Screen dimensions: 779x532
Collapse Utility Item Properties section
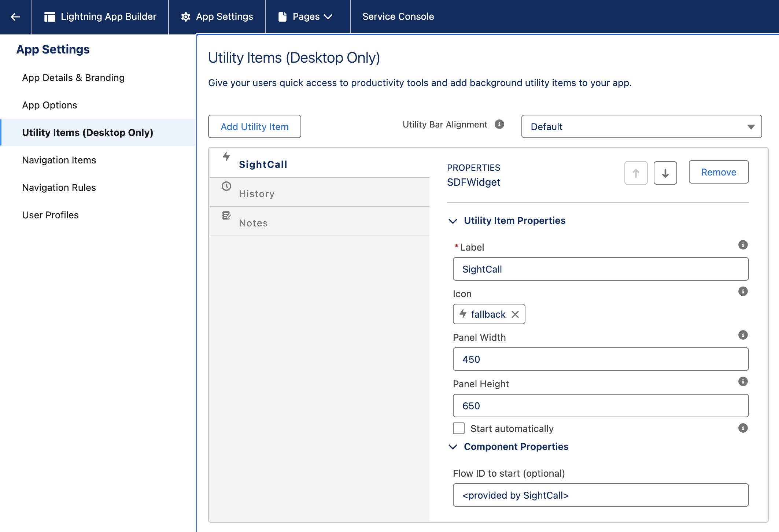click(453, 221)
